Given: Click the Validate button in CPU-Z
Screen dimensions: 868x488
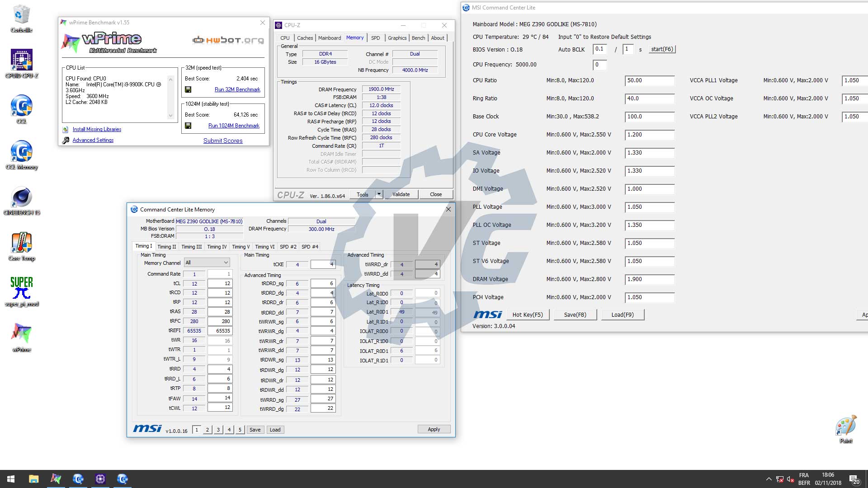Looking at the screenshot, I should point(401,194).
